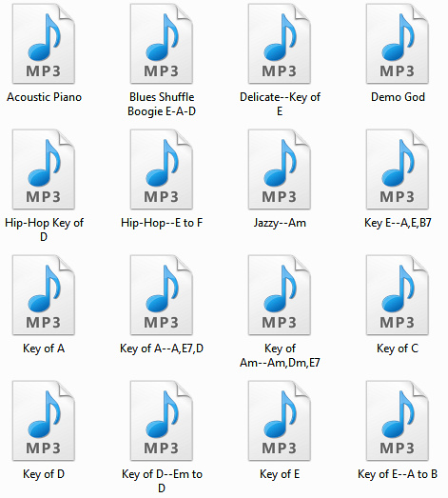Image resolution: width=448 pixels, height=498 pixels.
Task: Click the Demo God file name label
Action: (x=398, y=97)
